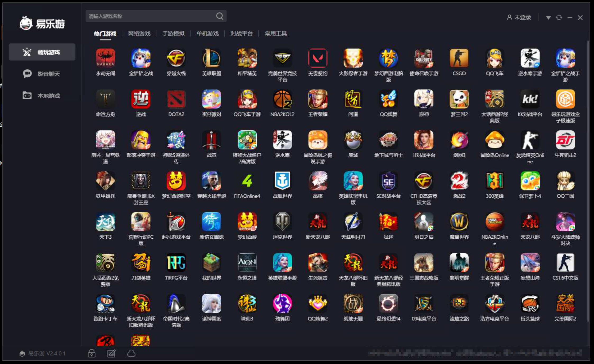
Task: Click the refresh icon in title bar
Action: pos(559,17)
